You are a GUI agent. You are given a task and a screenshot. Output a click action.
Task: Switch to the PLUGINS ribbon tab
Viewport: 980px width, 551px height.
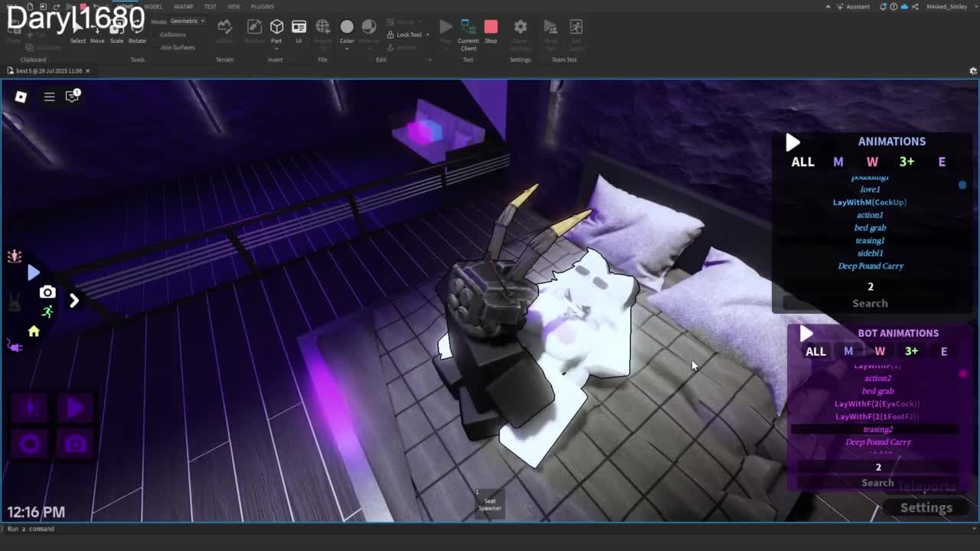tap(262, 7)
